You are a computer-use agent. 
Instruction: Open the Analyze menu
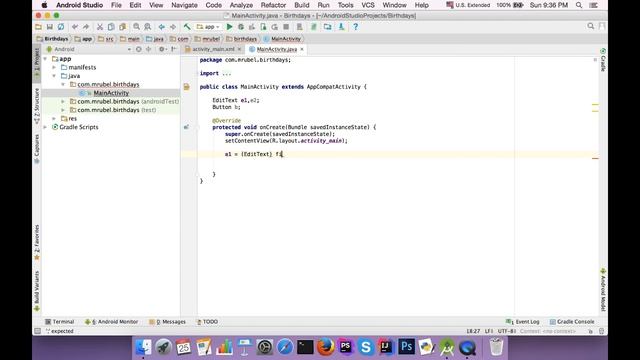(x=241, y=5)
